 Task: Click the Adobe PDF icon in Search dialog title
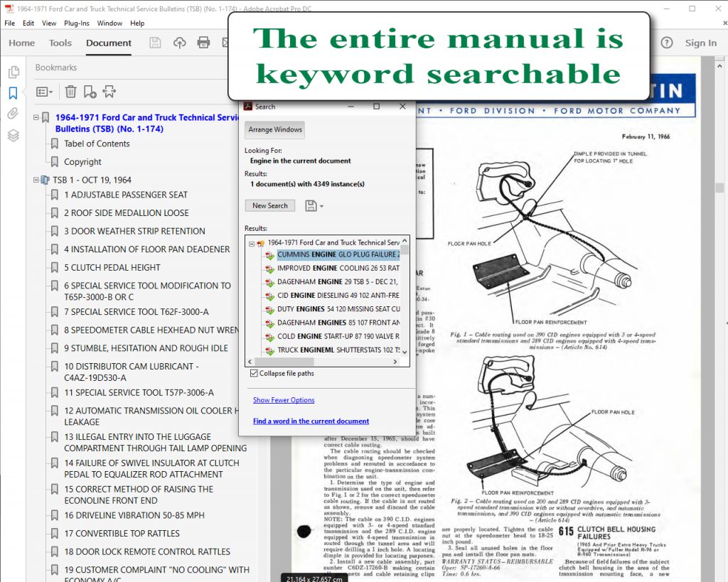point(248,107)
